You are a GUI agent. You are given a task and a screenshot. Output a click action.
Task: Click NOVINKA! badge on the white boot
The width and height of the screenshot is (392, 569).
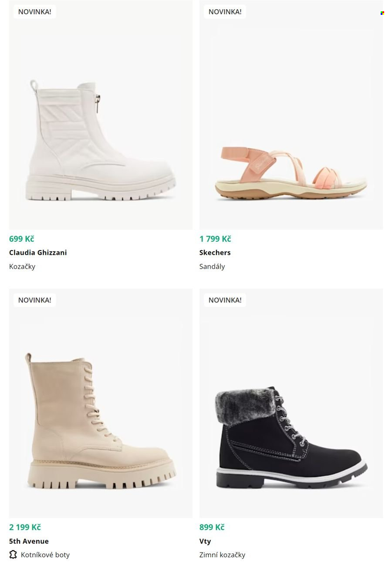(x=34, y=12)
